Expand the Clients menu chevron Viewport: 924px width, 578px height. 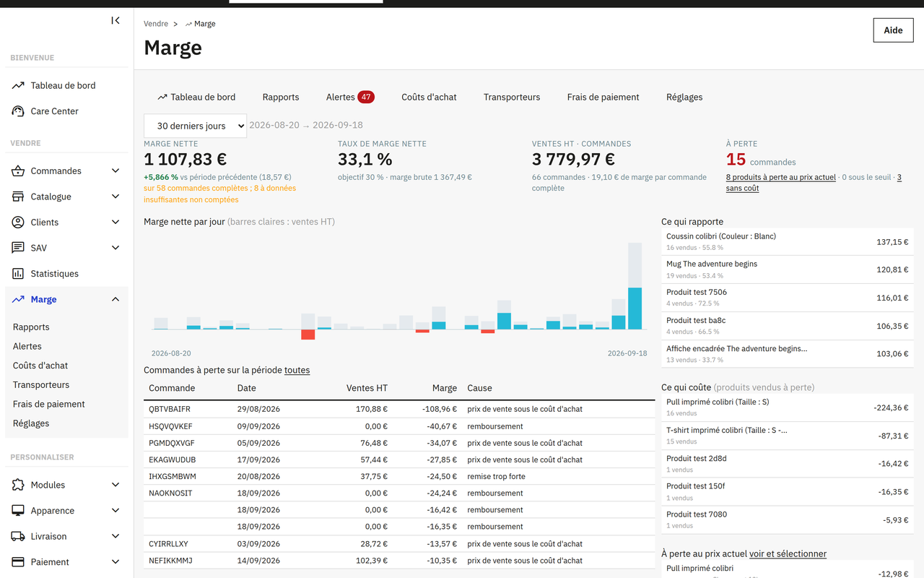[115, 223]
